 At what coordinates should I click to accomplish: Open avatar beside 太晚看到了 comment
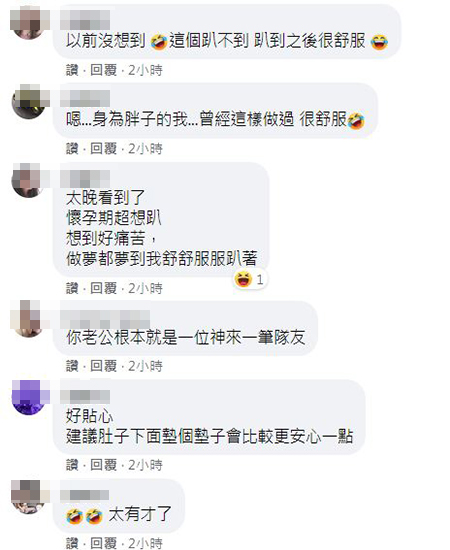pos(29,180)
